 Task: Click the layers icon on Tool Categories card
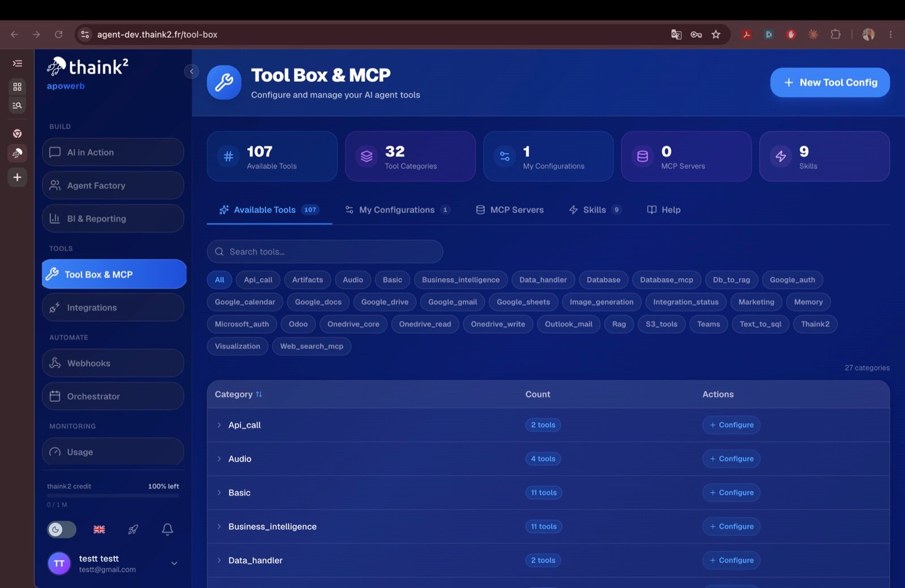367,157
